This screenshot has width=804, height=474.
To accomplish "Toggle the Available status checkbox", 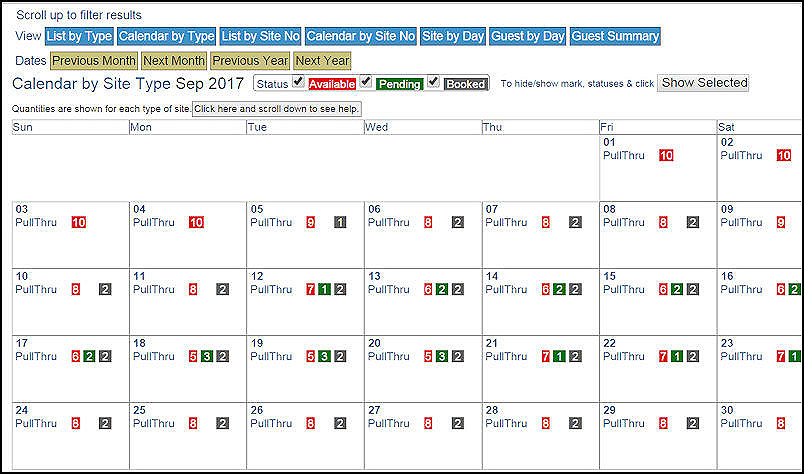I will point(298,81).
